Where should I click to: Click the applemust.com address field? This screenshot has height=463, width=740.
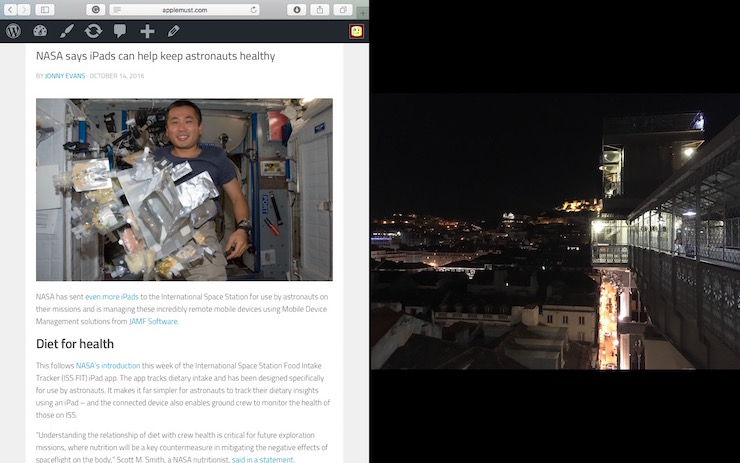tap(185, 9)
